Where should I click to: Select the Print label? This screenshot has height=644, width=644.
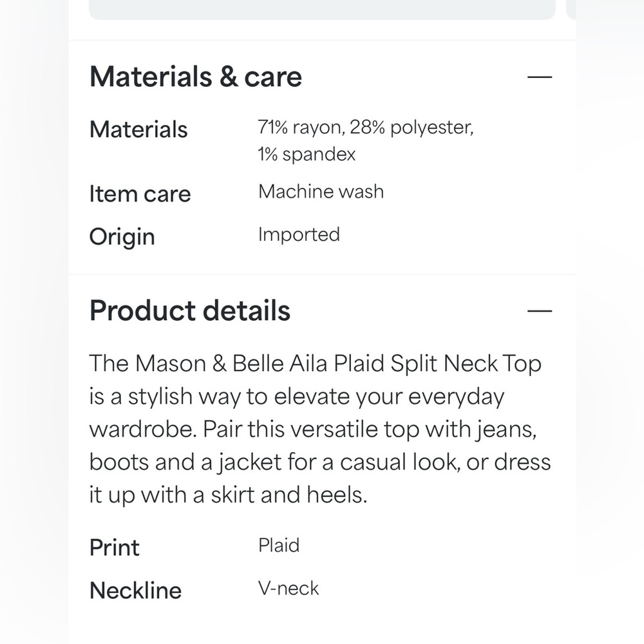coord(115,548)
